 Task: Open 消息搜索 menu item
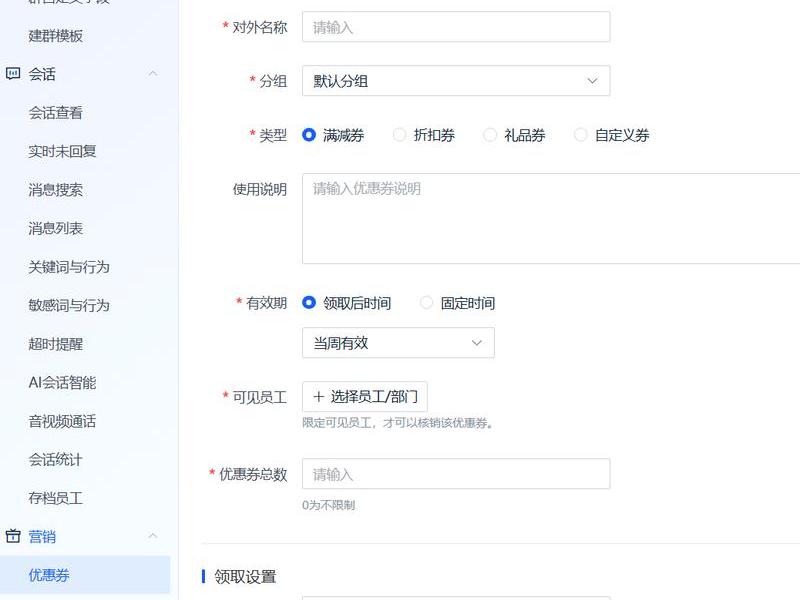[56, 190]
